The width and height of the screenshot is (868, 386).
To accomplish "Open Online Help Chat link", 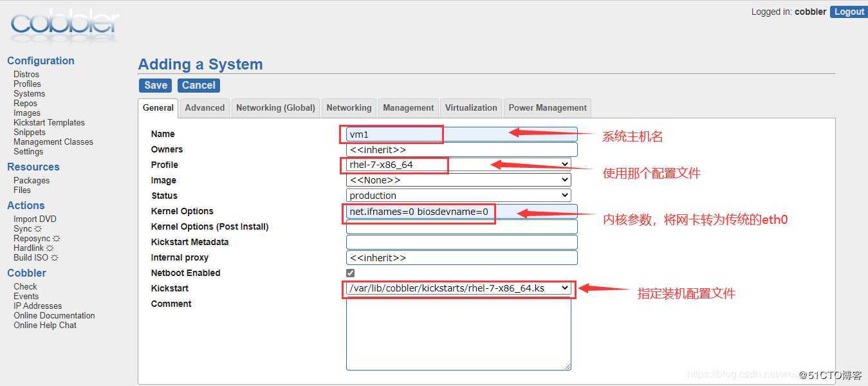I will point(45,326).
